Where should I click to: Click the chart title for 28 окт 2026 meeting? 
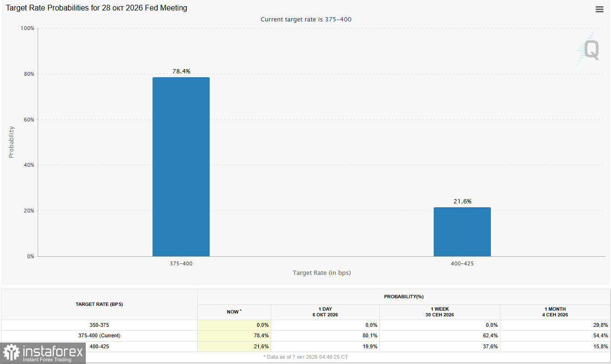click(97, 8)
